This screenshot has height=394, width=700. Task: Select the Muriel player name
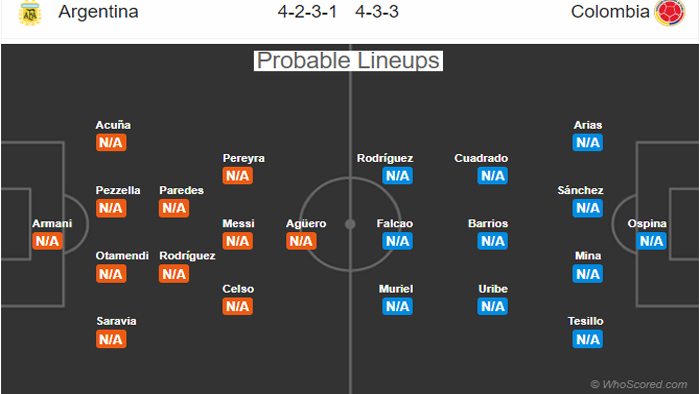pyautogui.click(x=396, y=289)
